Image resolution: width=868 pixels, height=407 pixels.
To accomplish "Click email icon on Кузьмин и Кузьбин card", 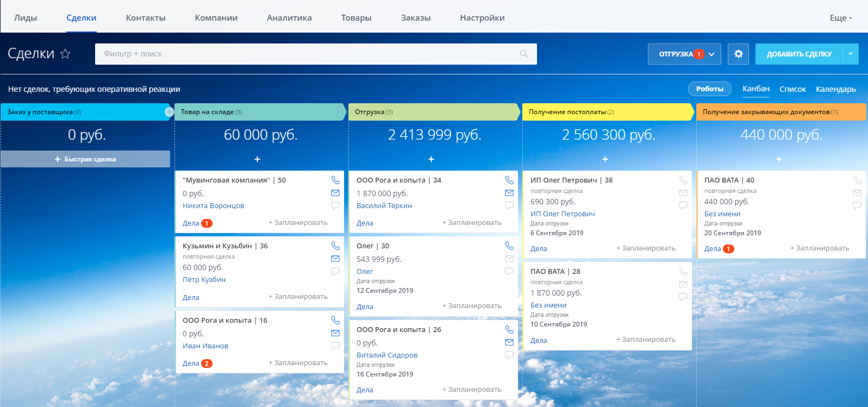I will [335, 259].
